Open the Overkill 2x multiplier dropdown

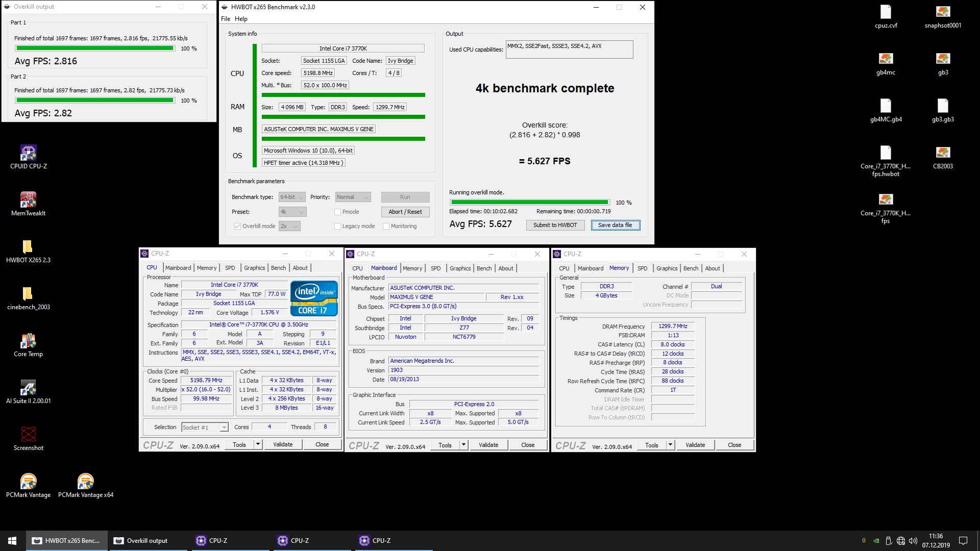[289, 226]
